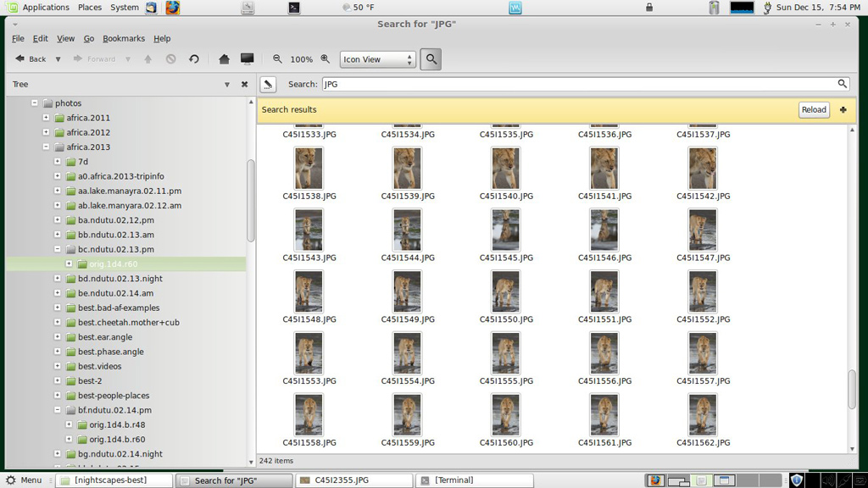Expand the bd.ndutu.02.13.night folder
This screenshot has height=488, width=868.
[58, 279]
